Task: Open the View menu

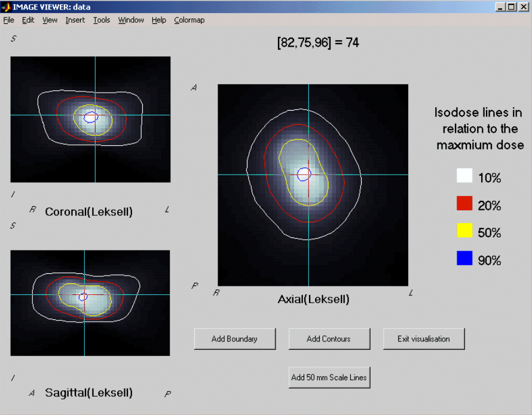Action: click(50, 20)
